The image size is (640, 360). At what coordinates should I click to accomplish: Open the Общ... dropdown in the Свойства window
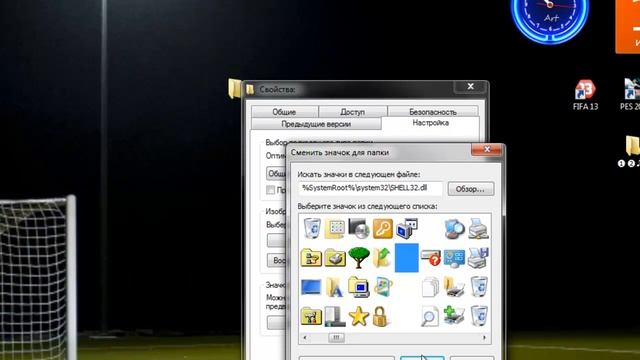coord(276,173)
